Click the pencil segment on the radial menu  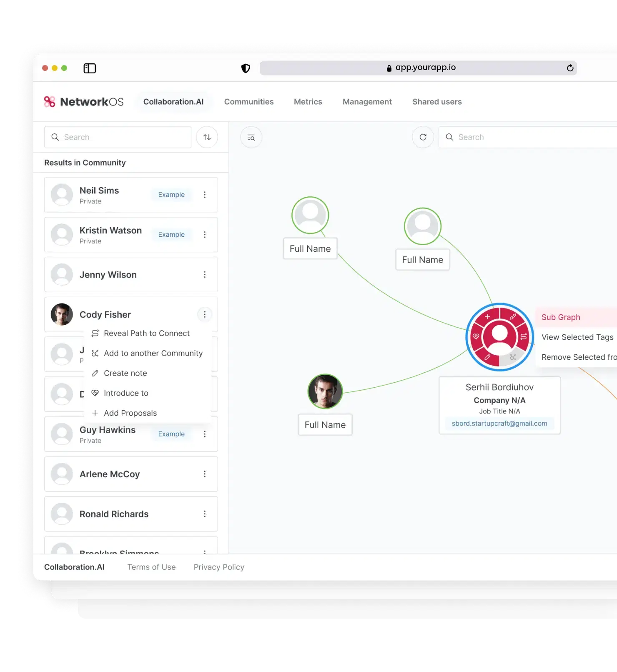point(487,357)
